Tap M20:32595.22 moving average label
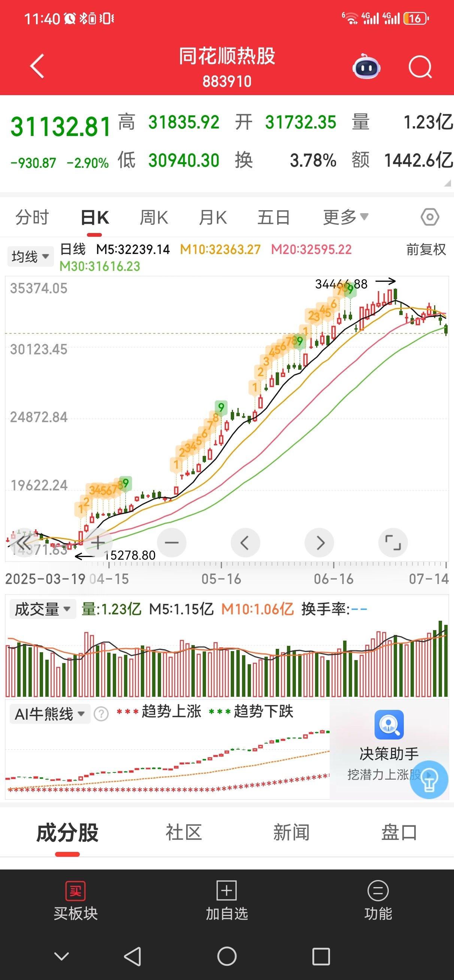Image resolution: width=454 pixels, height=980 pixels. [x=311, y=249]
